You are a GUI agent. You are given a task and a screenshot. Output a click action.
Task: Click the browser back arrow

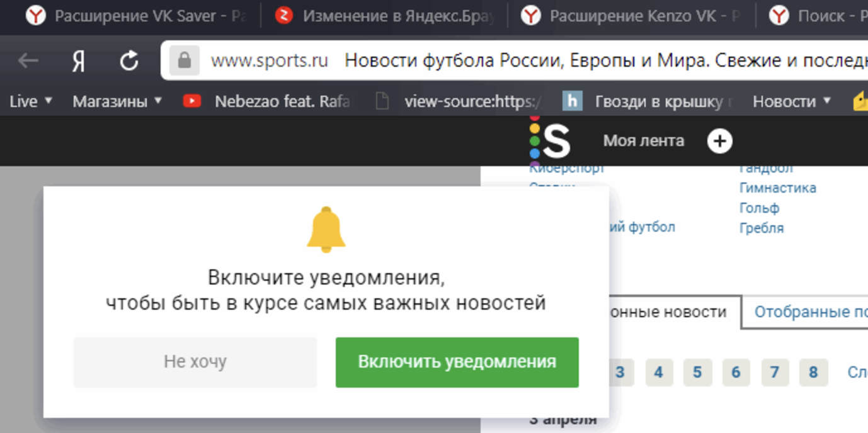coord(28,60)
